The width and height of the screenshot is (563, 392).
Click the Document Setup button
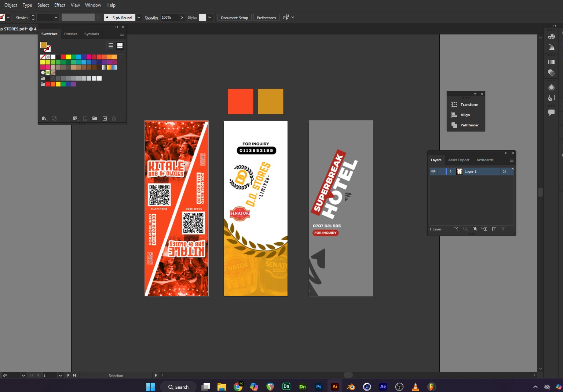[x=234, y=18]
